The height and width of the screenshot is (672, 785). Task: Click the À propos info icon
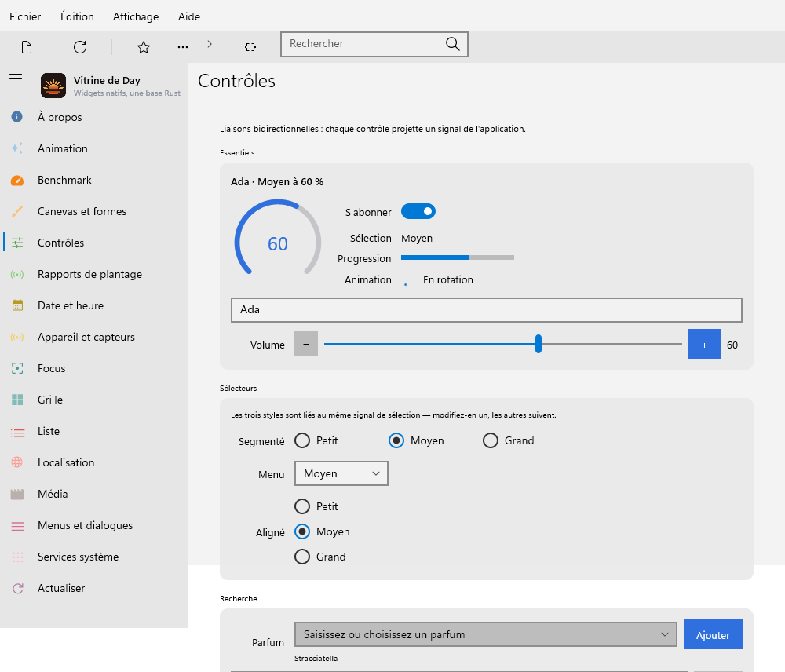point(17,117)
